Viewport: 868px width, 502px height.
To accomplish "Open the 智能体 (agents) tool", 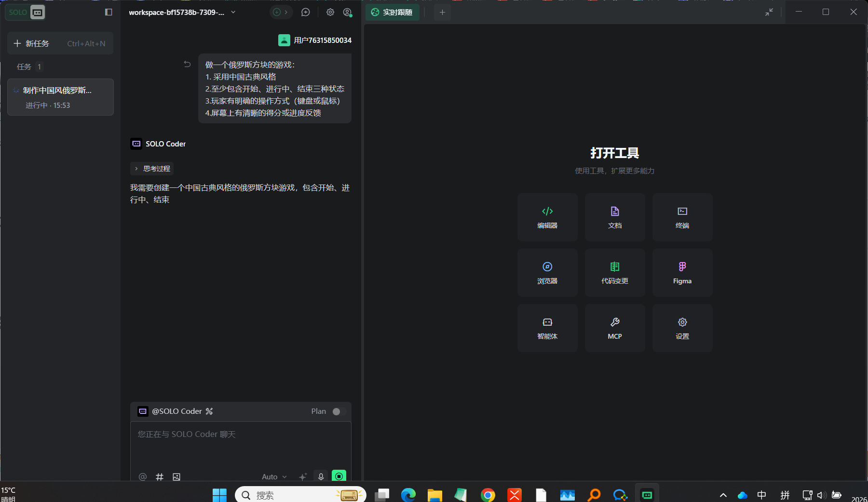I will pyautogui.click(x=547, y=328).
